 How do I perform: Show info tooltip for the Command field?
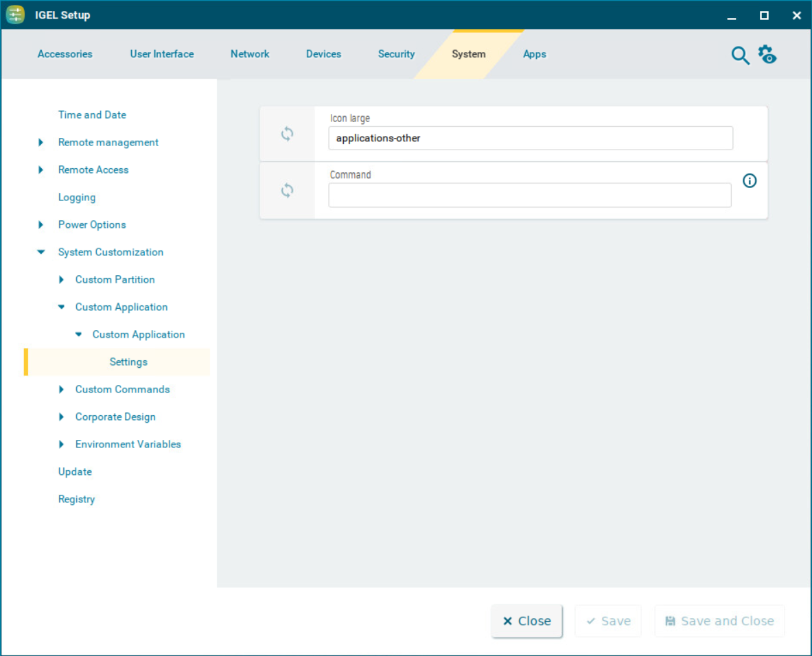[x=750, y=180]
